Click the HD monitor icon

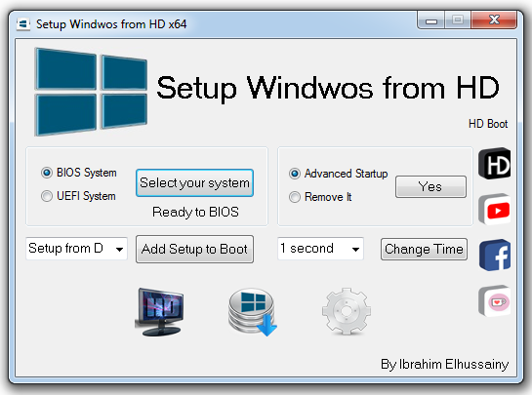click(x=159, y=312)
